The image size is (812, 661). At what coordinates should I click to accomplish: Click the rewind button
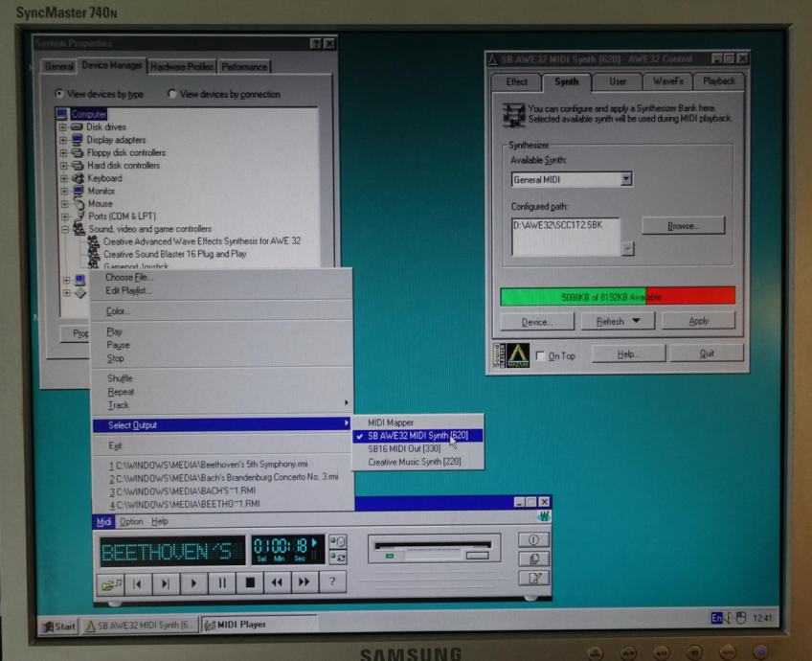click(x=277, y=581)
